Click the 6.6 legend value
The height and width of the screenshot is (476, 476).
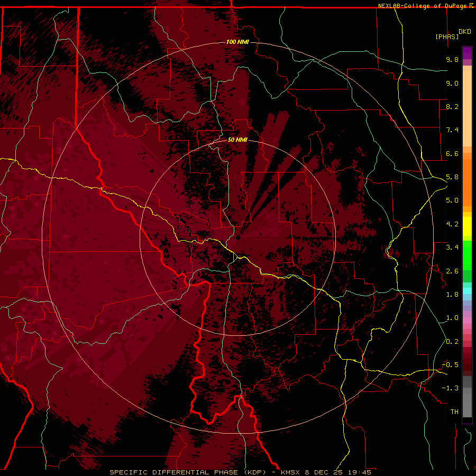tap(452, 153)
